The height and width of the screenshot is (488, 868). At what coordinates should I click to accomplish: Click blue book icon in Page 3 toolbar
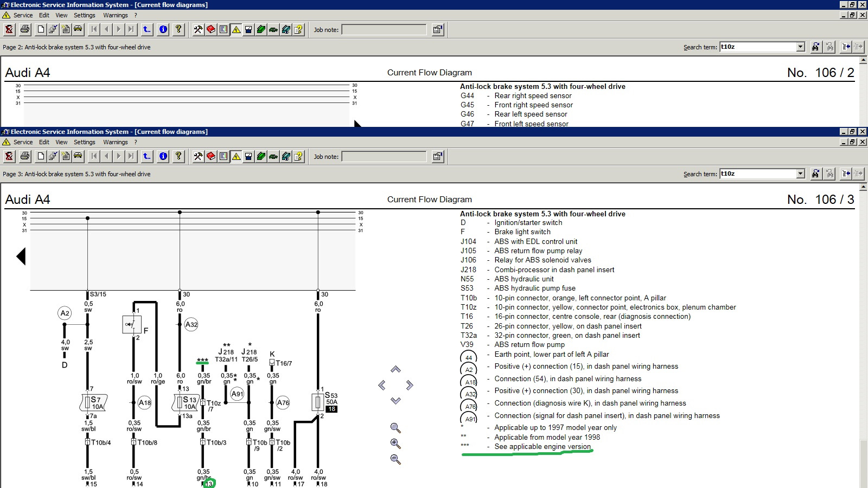point(286,157)
